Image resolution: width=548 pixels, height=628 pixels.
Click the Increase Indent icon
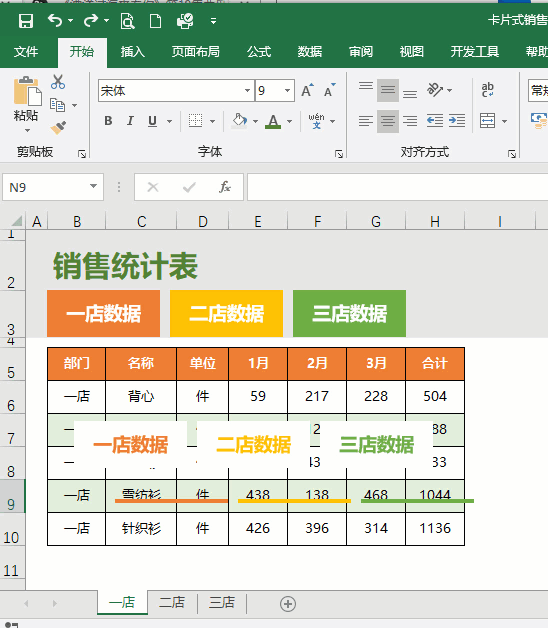[457, 121]
